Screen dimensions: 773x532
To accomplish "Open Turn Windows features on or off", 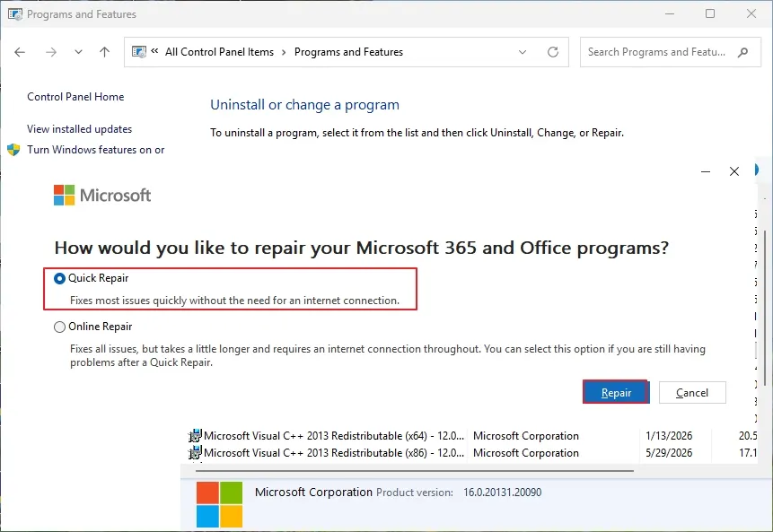I will pos(96,150).
